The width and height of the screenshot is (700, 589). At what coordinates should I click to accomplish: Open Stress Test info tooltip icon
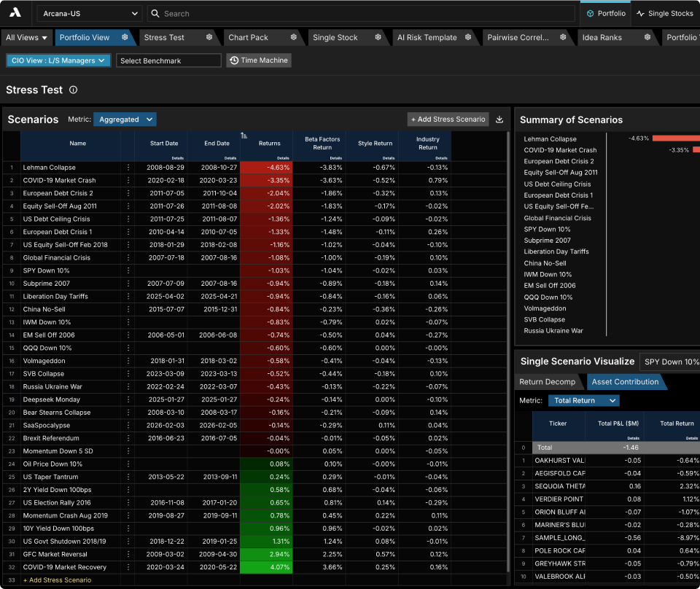coord(73,90)
